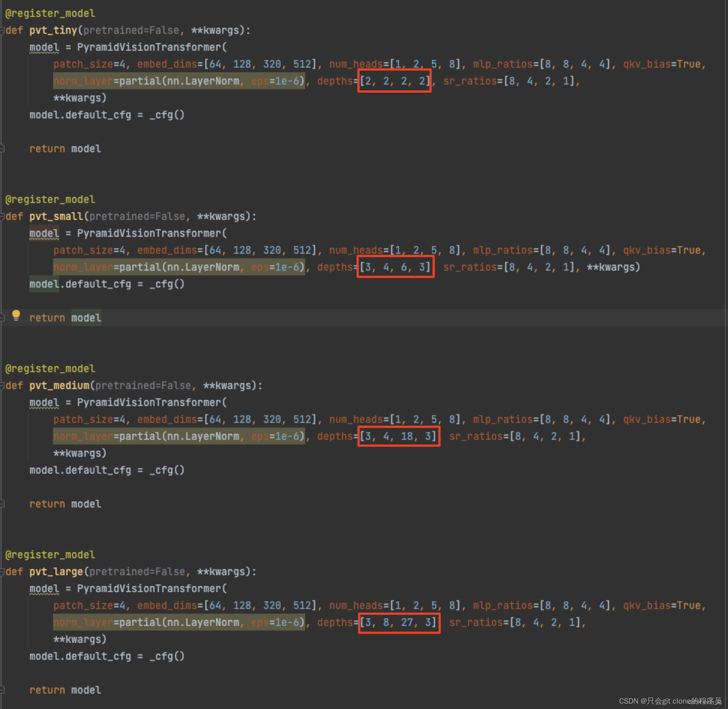
Task: Collapse the pvt_medium function using its fold marker
Action: point(2,386)
